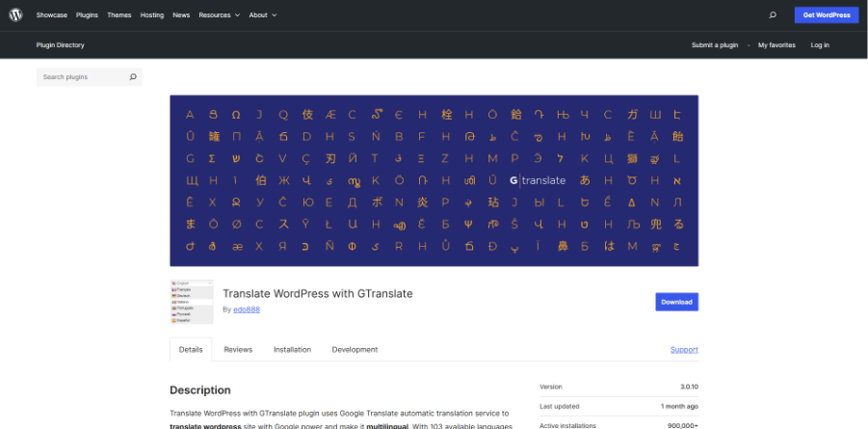868x429 pixels.
Task: Click the Last updated value 1 month ago
Action: pyautogui.click(x=679, y=406)
